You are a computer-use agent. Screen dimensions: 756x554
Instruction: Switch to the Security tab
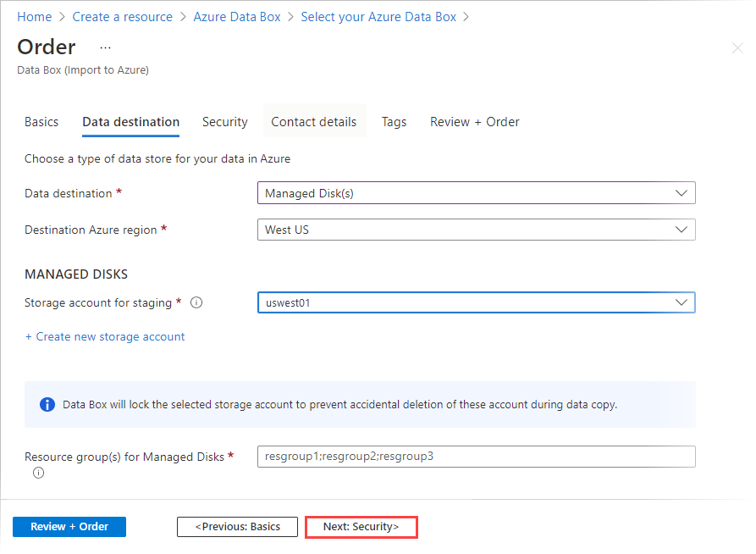pos(225,122)
